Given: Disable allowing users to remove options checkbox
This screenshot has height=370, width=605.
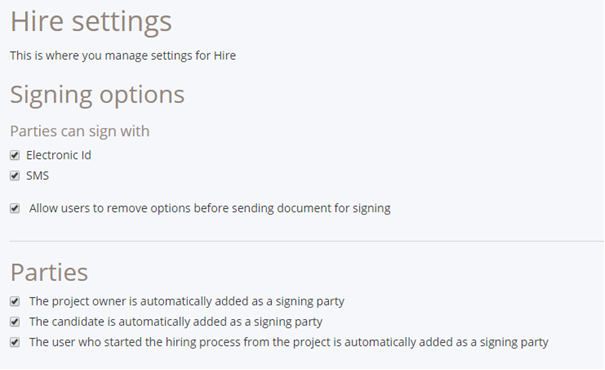Looking at the screenshot, I should click(15, 208).
